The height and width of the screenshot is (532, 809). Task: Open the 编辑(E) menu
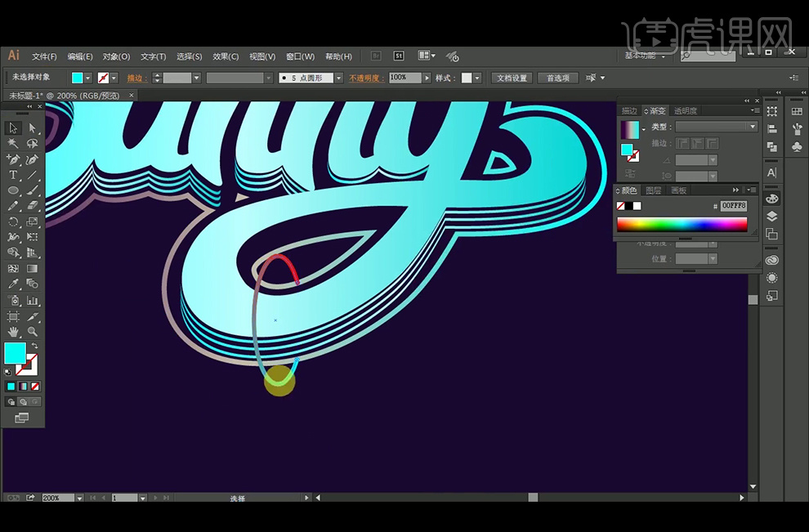80,56
